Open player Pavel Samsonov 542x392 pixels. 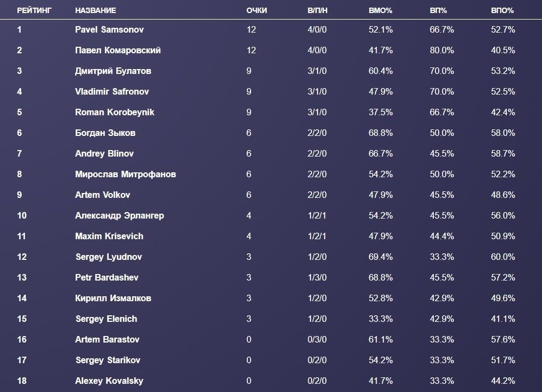pyautogui.click(x=109, y=29)
